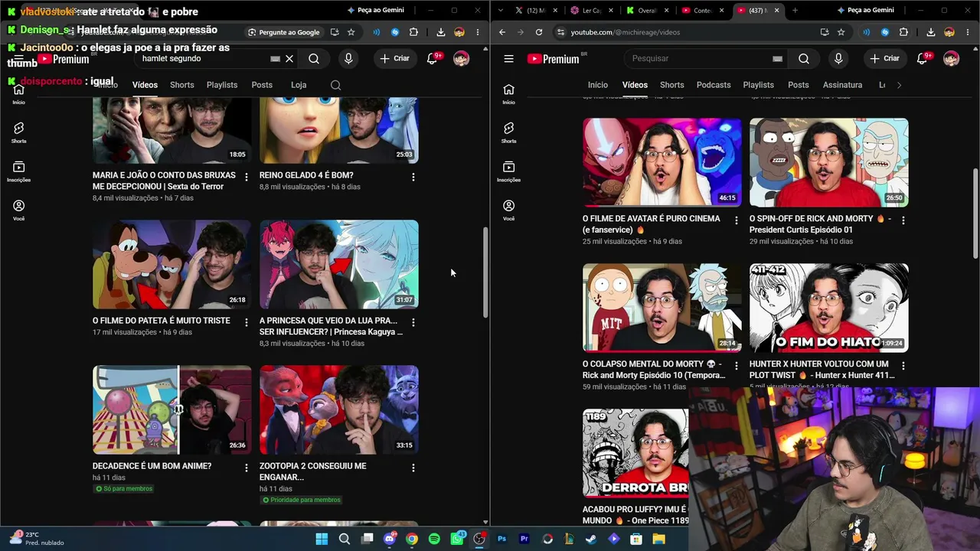Image resolution: width=980 pixels, height=551 pixels.
Task: Open Chrome menu in right browser window
Action: pyautogui.click(x=968, y=32)
